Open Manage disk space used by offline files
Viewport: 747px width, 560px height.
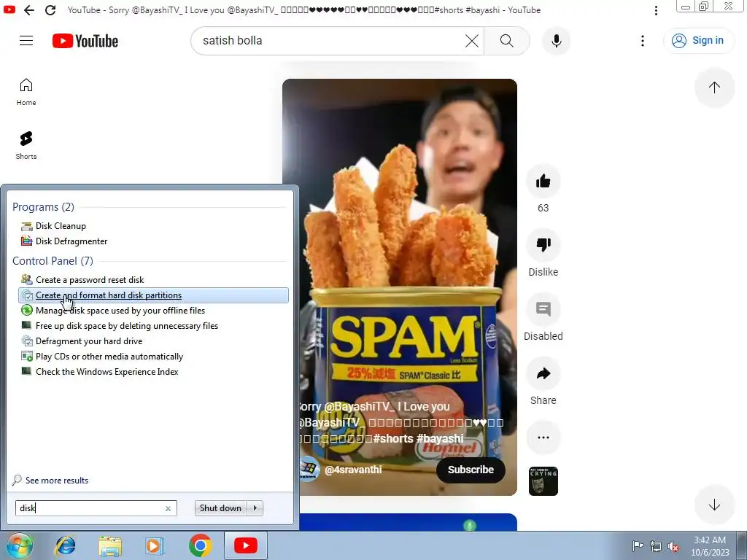(120, 311)
